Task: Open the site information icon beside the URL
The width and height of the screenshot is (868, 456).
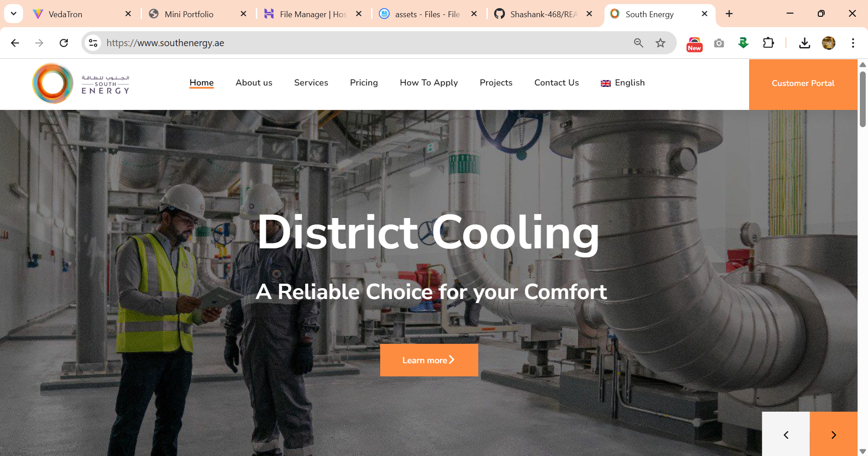Action: click(93, 43)
